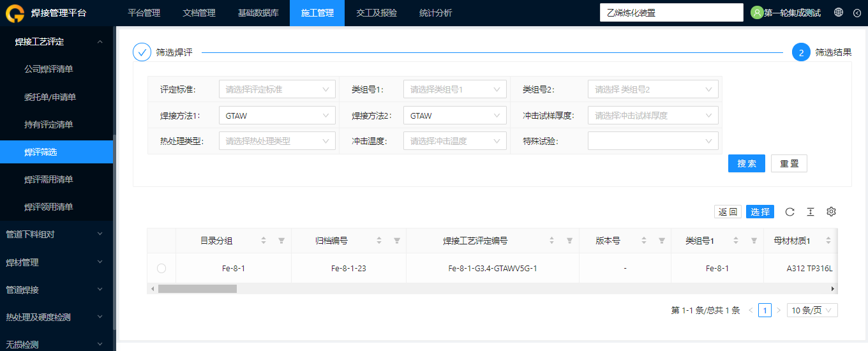This screenshot has width=868, height=351.
Task: Expand the 热处理及硬度检测 sidebar group
Action: click(56, 317)
